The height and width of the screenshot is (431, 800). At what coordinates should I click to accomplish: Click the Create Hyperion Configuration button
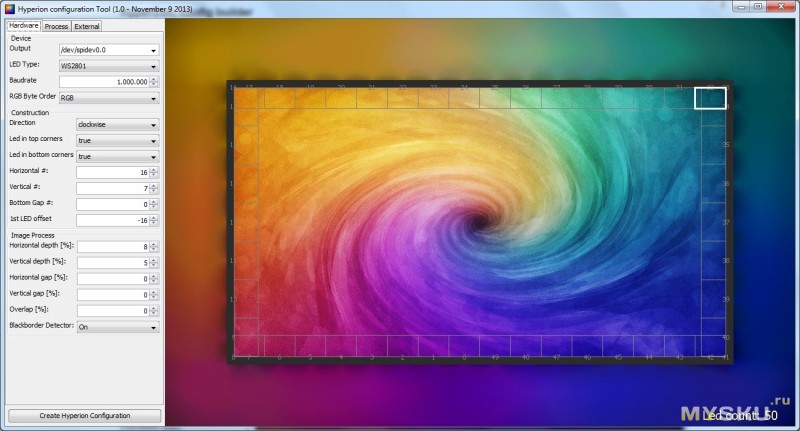coord(85,416)
